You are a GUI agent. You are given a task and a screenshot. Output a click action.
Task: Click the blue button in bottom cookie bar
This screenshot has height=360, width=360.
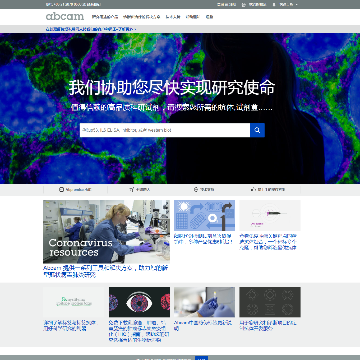click(x=201, y=358)
